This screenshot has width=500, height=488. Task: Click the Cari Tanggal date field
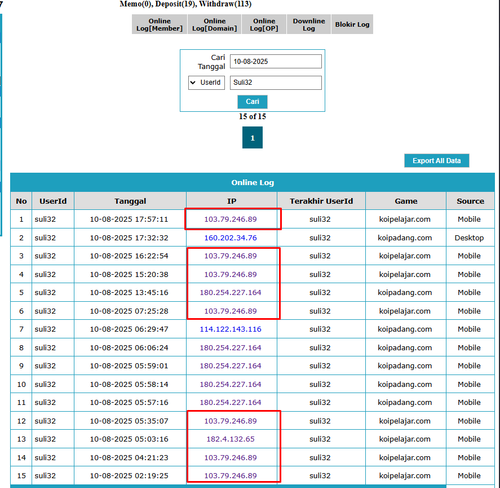(276, 61)
